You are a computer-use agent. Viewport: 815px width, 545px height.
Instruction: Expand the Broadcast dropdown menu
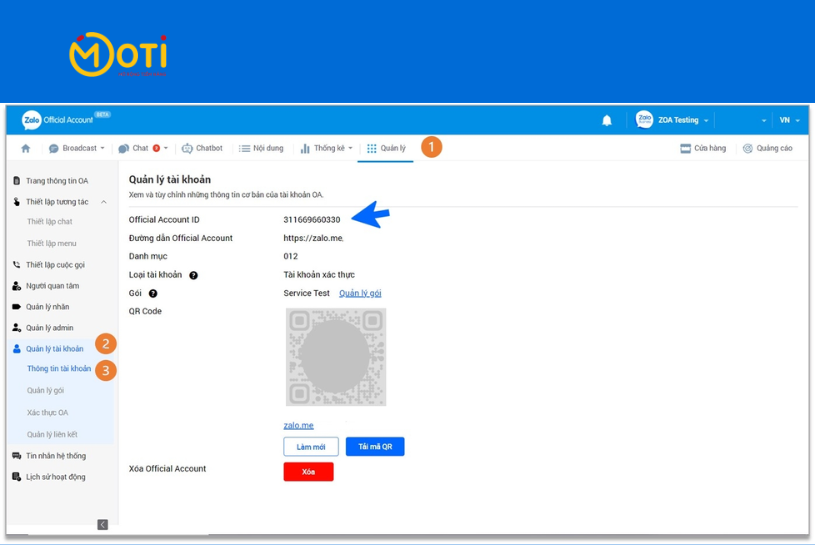click(x=77, y=148)
